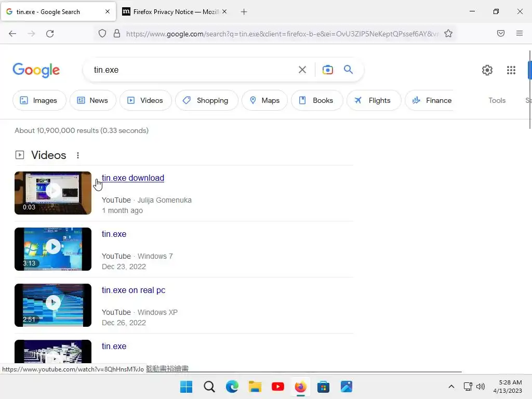
Task: Open the search Tools options
Action: pyautogui.click(x=497, y=100)
